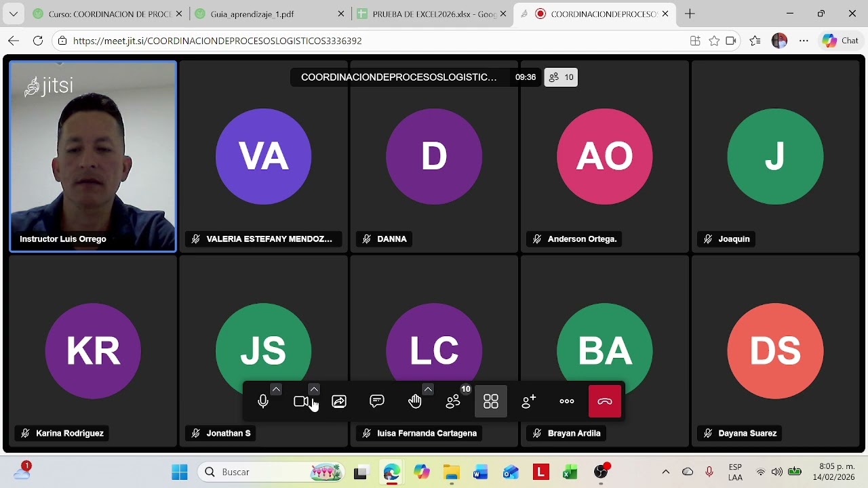Screen dimensions: 868x488
Task: View site information lock icon
Action: point(62,41)
